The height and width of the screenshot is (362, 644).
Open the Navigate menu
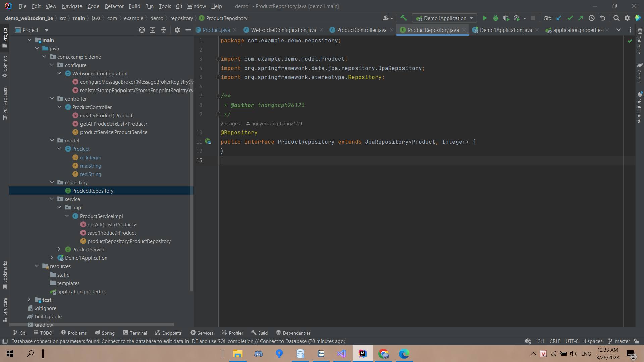click(72, 6)
